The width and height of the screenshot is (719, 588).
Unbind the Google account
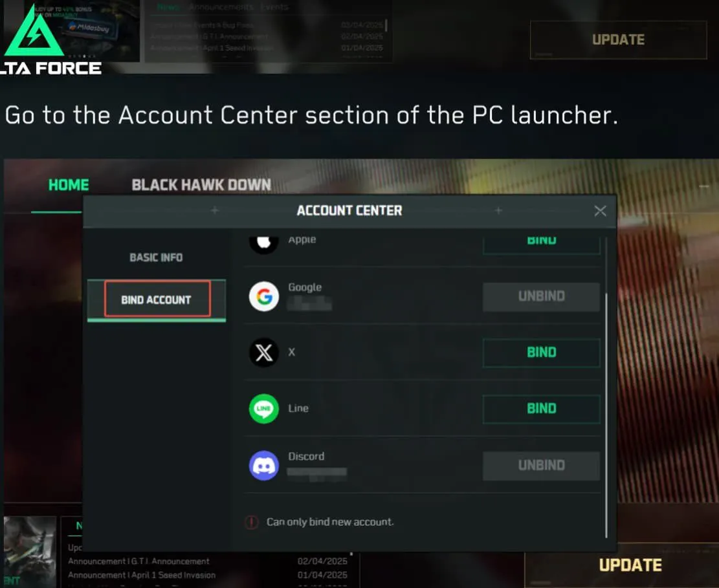pyautogui.click(x=542, y=296)
